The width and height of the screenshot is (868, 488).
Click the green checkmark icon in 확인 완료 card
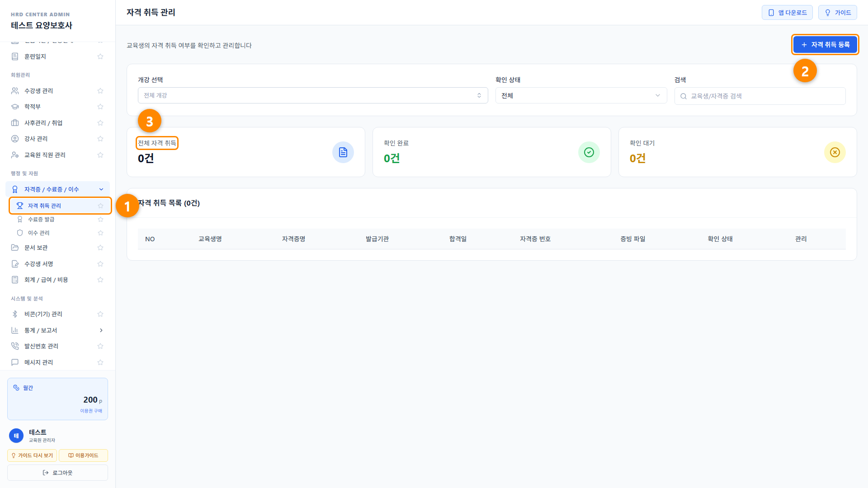pyautogui.click(x=589, y=152)
